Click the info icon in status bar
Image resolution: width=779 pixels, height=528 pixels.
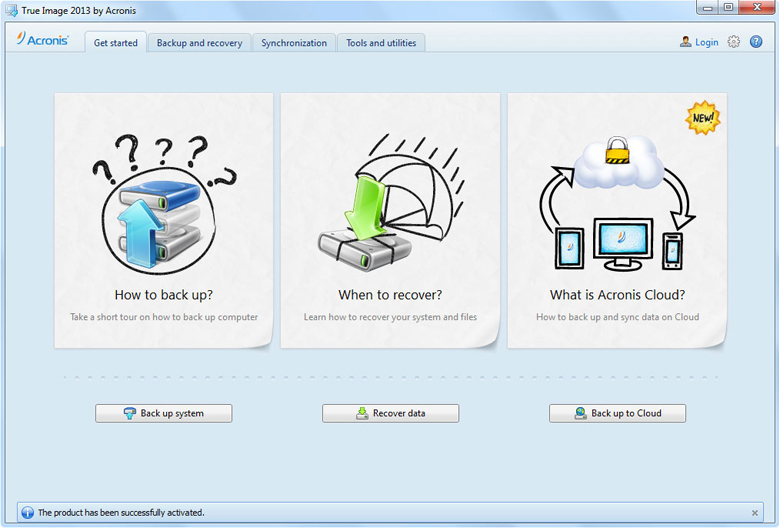[27, 513]
